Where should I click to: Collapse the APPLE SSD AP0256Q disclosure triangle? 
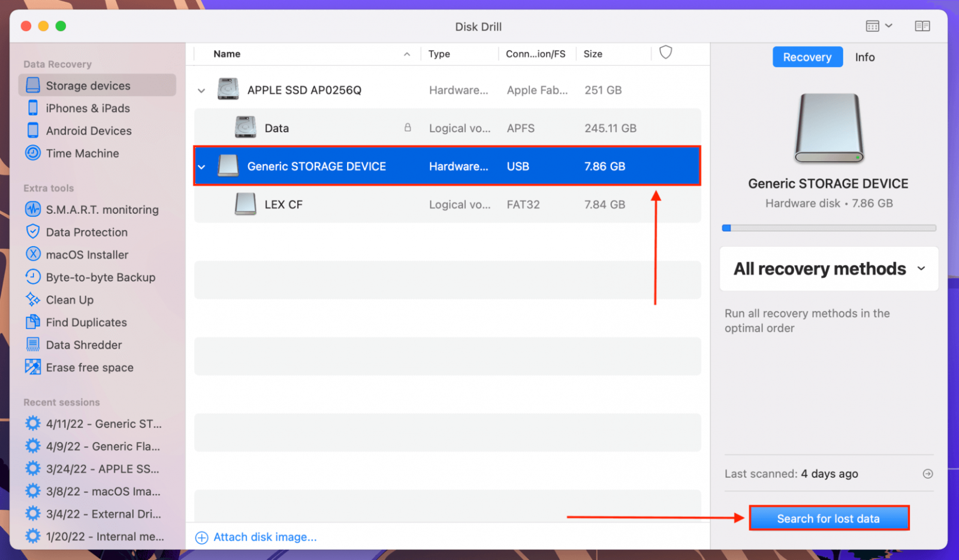pos(201,90)
